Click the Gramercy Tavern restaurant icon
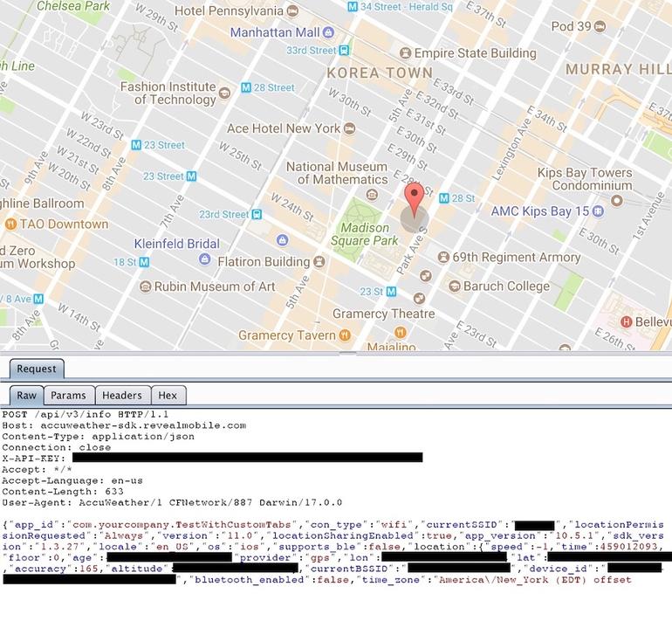672x621 pixels. click(x=345, y=335)
